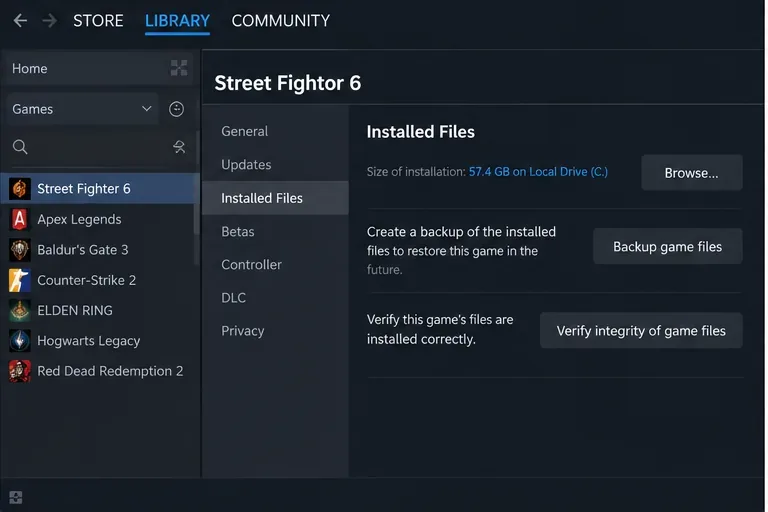The height and width of the screenshot is (512, 768).
Task: Select the Installed Files section
Action: 275,198
